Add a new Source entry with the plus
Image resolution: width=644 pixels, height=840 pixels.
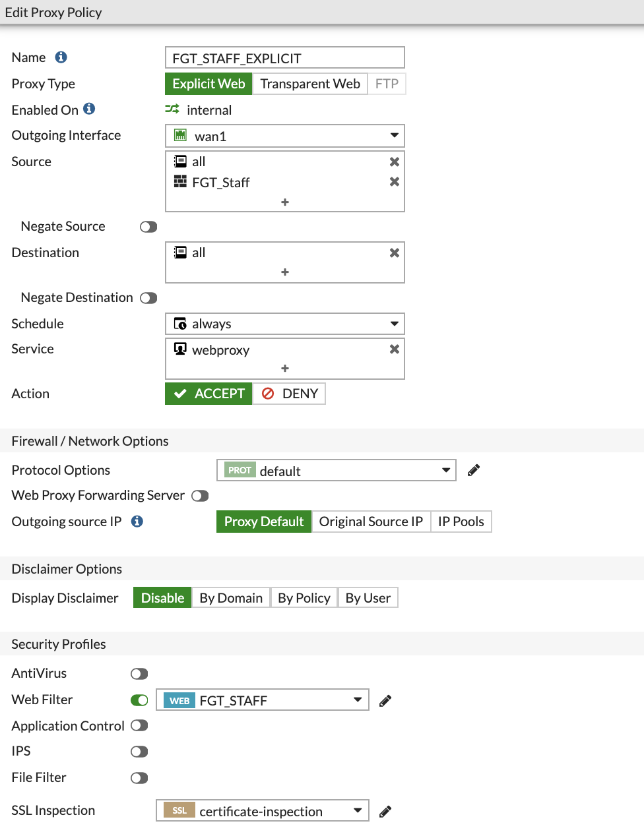284,202
